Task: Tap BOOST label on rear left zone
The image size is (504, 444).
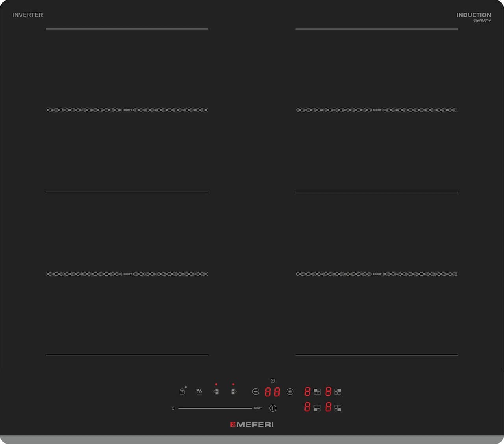Action: point(128,110)
